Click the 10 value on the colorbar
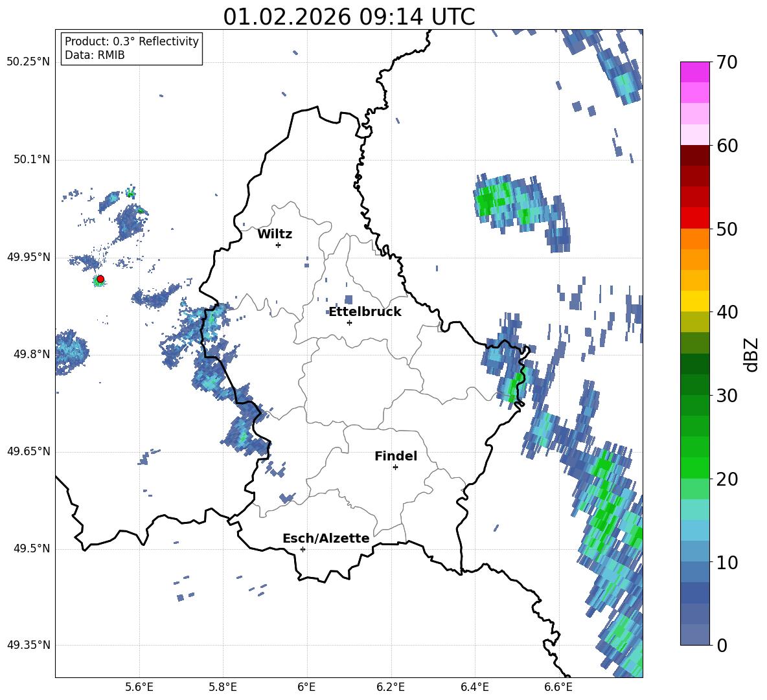 coord(727,562)
